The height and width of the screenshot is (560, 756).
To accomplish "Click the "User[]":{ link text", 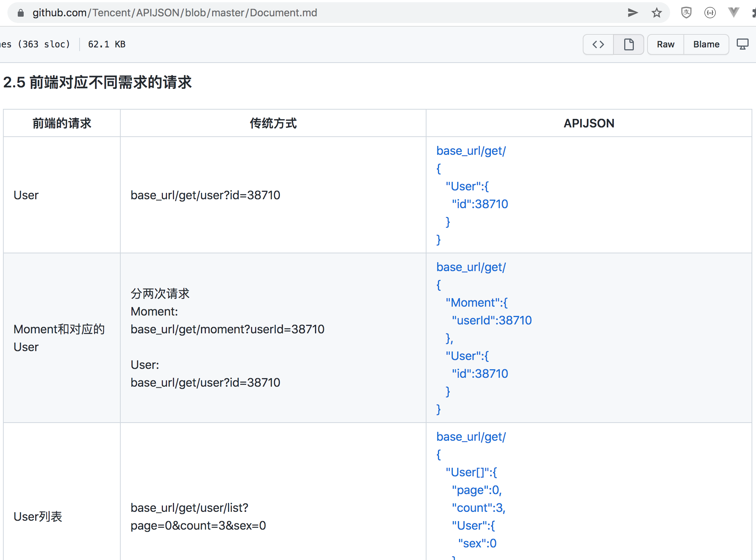I will [471, 472].
